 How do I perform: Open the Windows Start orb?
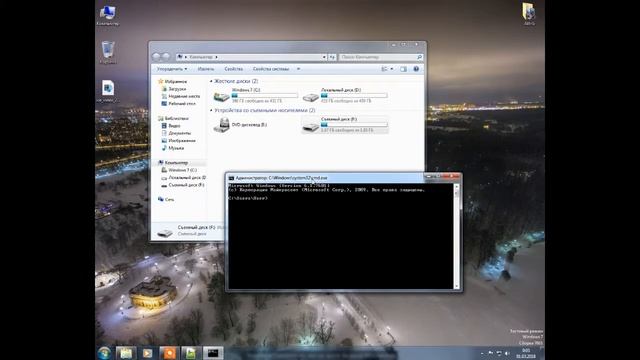click(104, 353)
